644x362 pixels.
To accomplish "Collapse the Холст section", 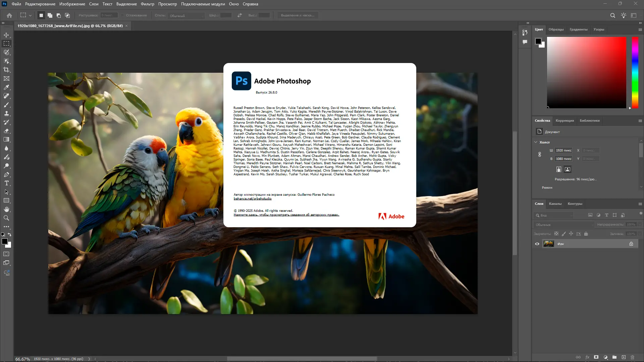I will [x=536, y=142].
